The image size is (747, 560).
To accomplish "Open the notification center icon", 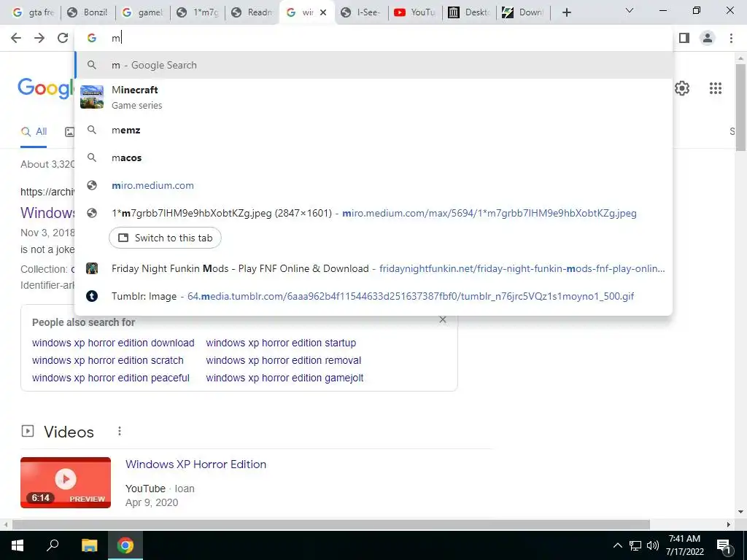I will 724,545.
